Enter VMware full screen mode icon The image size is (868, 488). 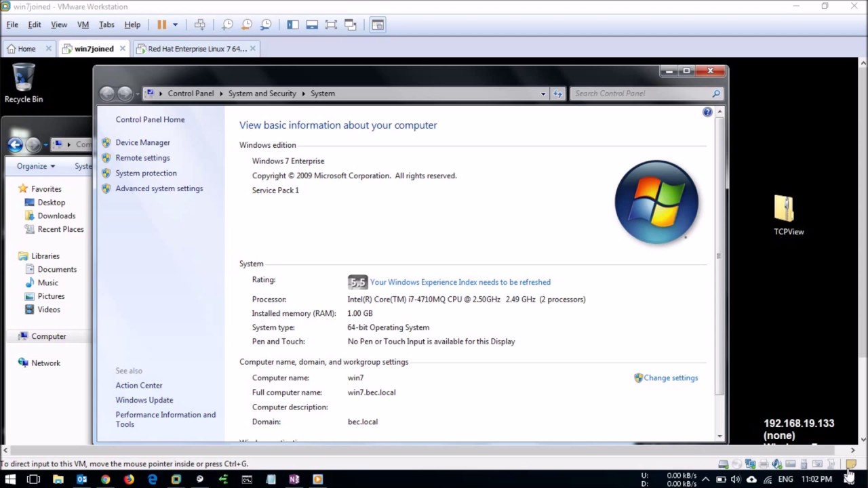[331, 24]
